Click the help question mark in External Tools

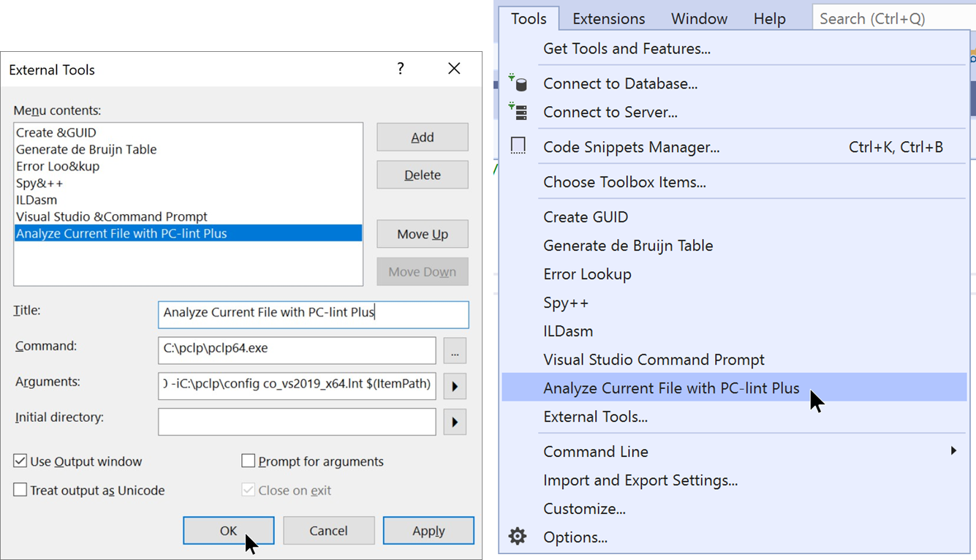pyautogui.click(x=400, y=69)
